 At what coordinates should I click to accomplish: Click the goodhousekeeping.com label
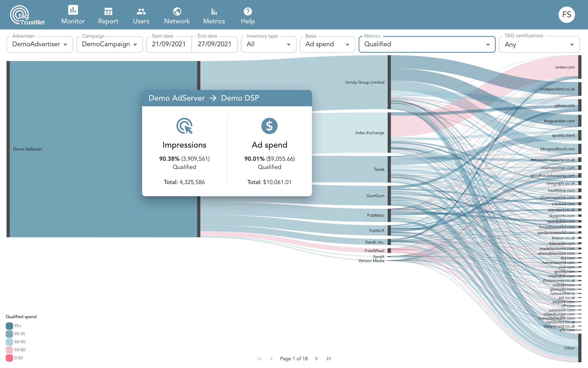552,175
